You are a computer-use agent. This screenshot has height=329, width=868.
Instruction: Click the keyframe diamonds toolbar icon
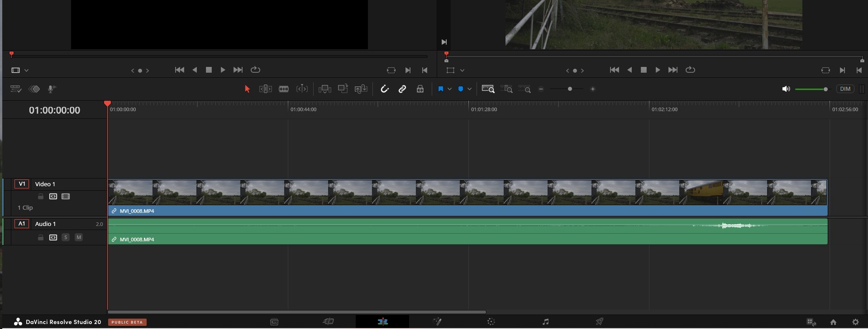coord(34,89)
